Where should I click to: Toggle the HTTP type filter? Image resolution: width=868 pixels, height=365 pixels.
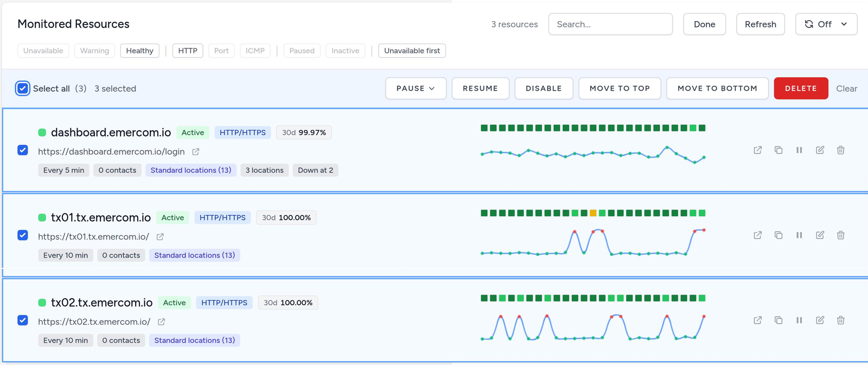coord(188,51)
